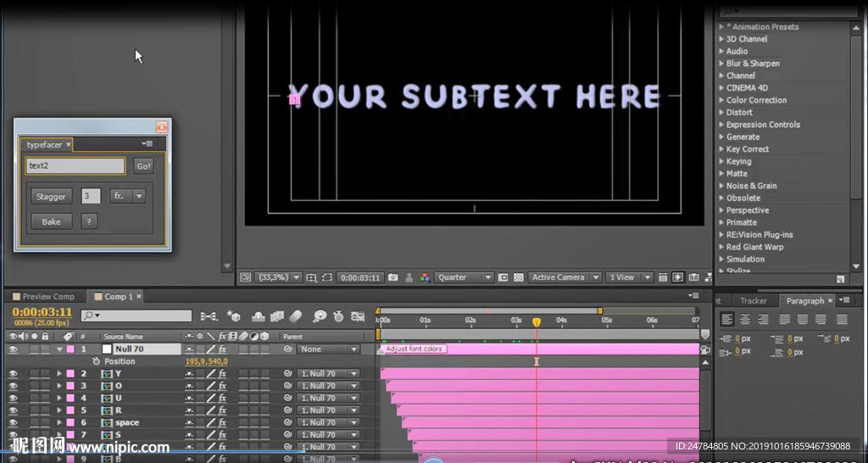Select left align text in the Paragraph panel
The image size is (868, 463).
click(726, 320)
